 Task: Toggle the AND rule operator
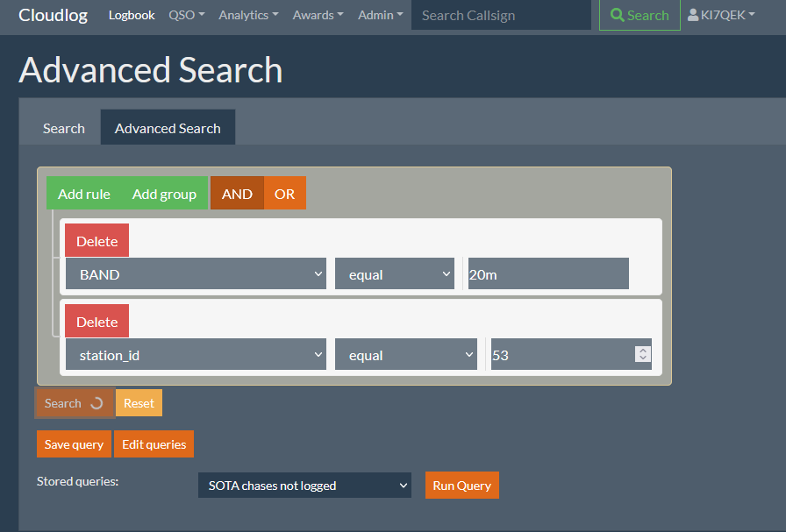click(237, 193)
